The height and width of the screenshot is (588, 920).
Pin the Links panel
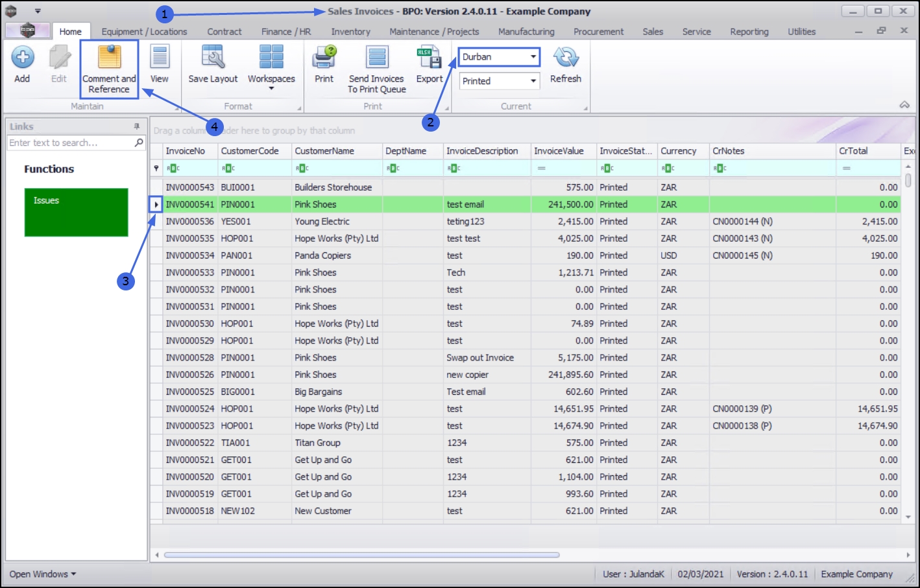point(137,126)
